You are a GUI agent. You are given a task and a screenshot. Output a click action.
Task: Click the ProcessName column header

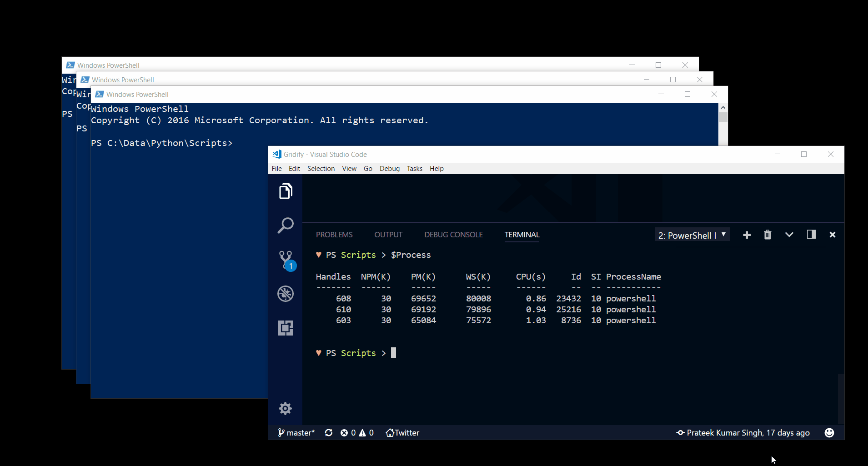pyautogui.click(x=633, y=277)
